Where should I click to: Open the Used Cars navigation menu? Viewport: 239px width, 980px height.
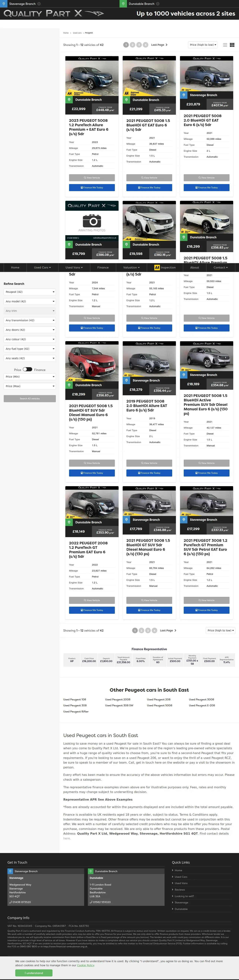coord(42,267)
